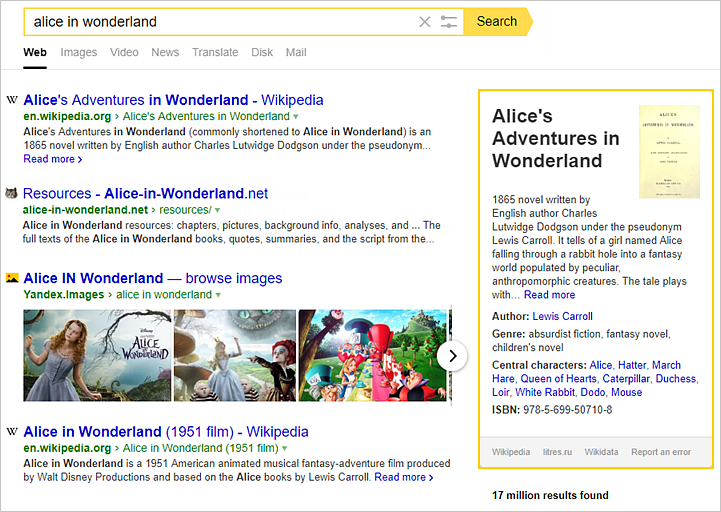Click the Wikipedia favicon next to Alice's Adventures result
Viewport: 721px width, 512px height.
click(x=12, y=99)
